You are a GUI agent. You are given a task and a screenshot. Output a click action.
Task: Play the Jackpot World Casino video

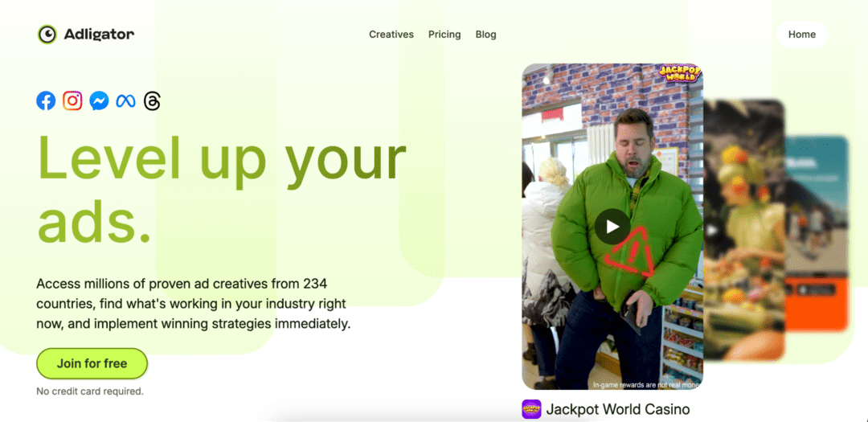tap(612, 227)
